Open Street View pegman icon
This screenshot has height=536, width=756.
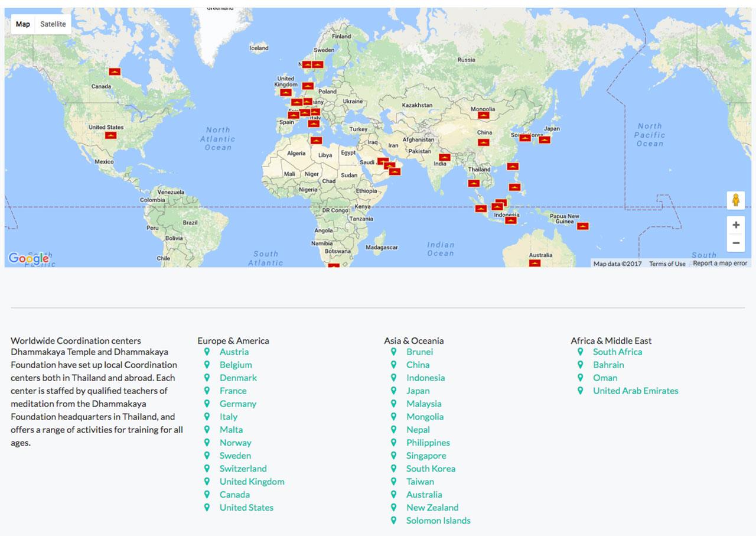coord(735,200)
